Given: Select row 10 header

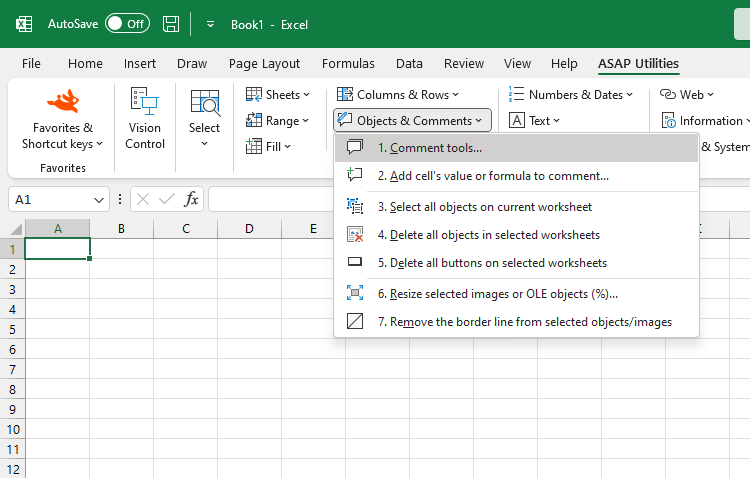Looking at the screenshot, I should coord(12,429).
